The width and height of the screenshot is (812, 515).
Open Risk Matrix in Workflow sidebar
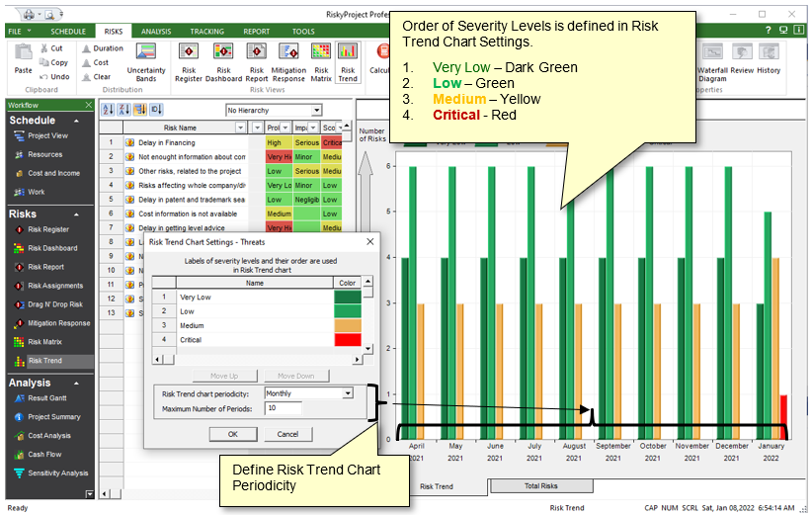[38, 342]
